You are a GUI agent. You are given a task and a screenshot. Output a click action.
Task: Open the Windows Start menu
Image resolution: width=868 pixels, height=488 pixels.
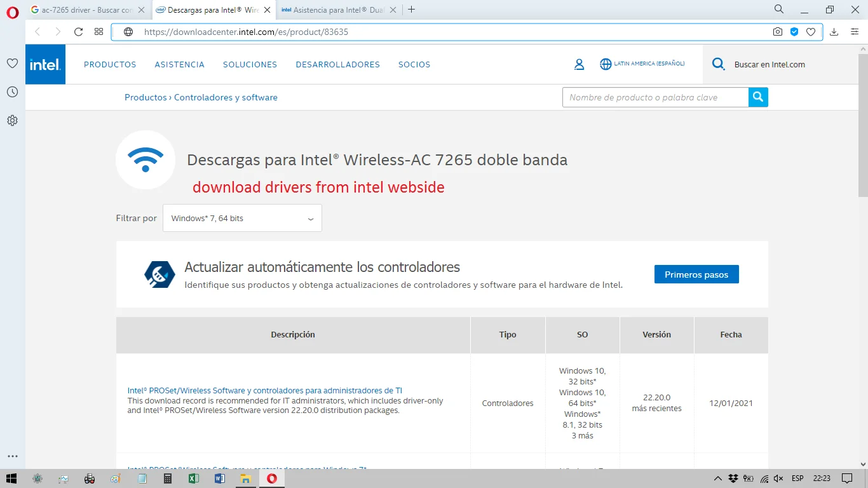click(11, 478)
